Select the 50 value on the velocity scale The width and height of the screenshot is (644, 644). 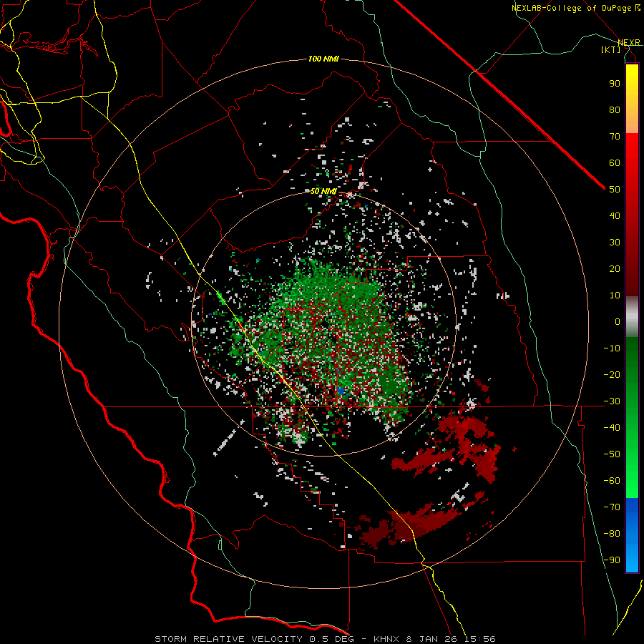click(615, 190)
